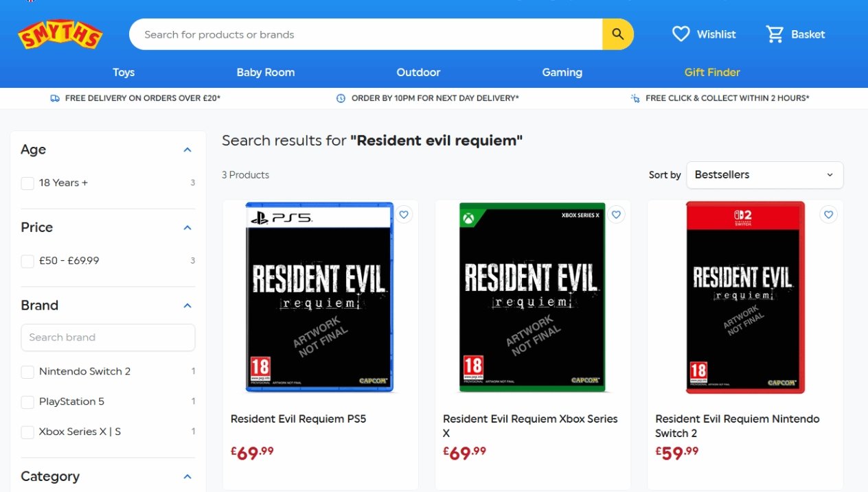Open the Gaming menu
Image resolution: width=868 pixels, height=492 pixels.
(562, 72)
